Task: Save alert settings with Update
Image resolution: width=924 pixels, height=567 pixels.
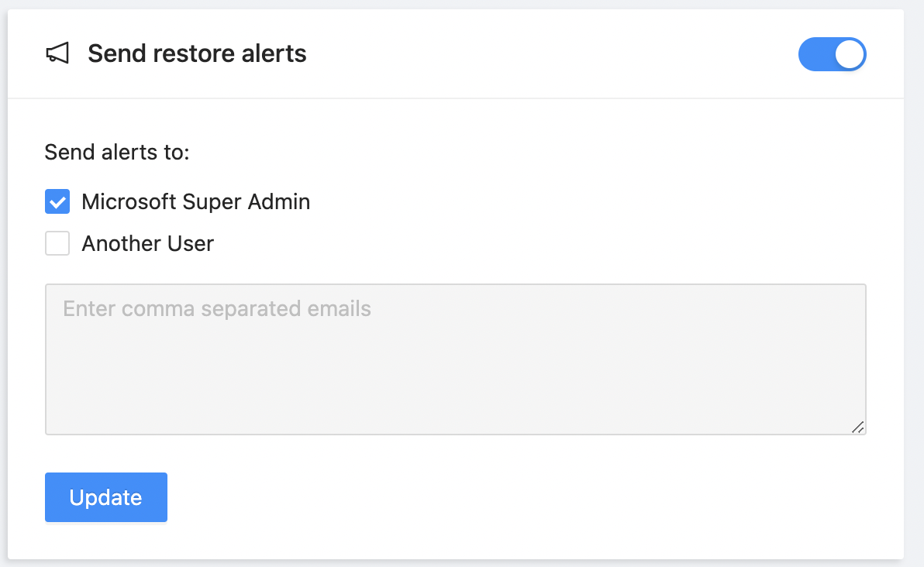Action: [106, 497]
